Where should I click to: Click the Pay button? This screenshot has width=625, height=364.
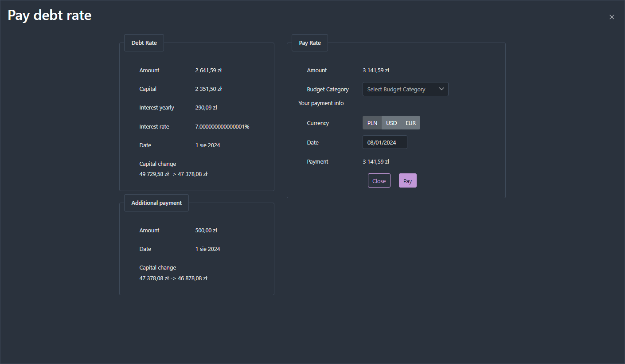(408, 181)
